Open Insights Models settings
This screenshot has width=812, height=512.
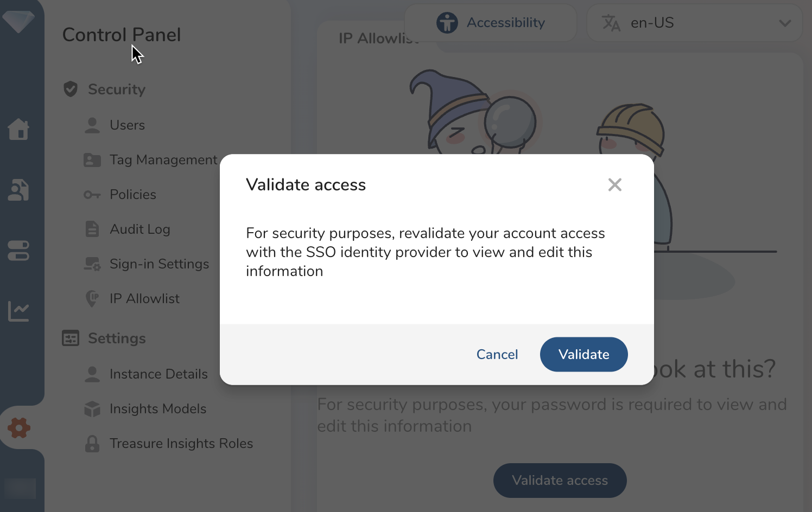coord(157,409)
